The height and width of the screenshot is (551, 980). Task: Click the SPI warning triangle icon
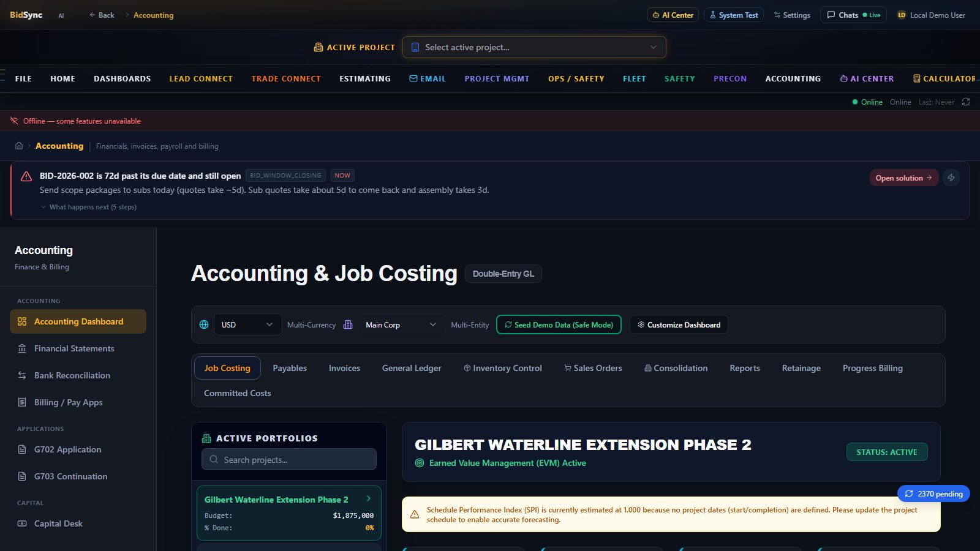coord(415,514)
